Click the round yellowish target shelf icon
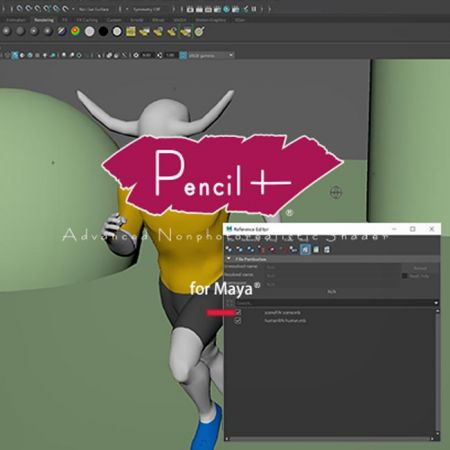The height and width of the screenshot is (450, 450). pyautogui.click(x=199, y=32)
